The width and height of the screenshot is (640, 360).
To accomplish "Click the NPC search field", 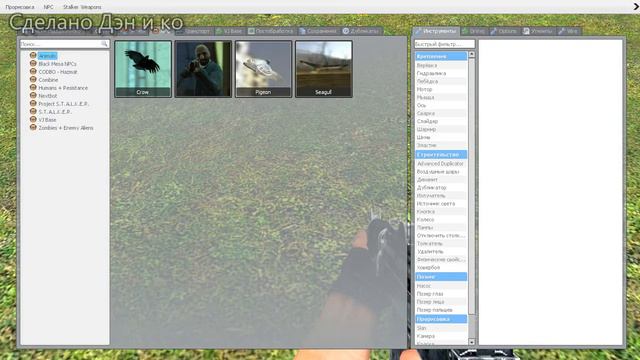I will [64, 44].
